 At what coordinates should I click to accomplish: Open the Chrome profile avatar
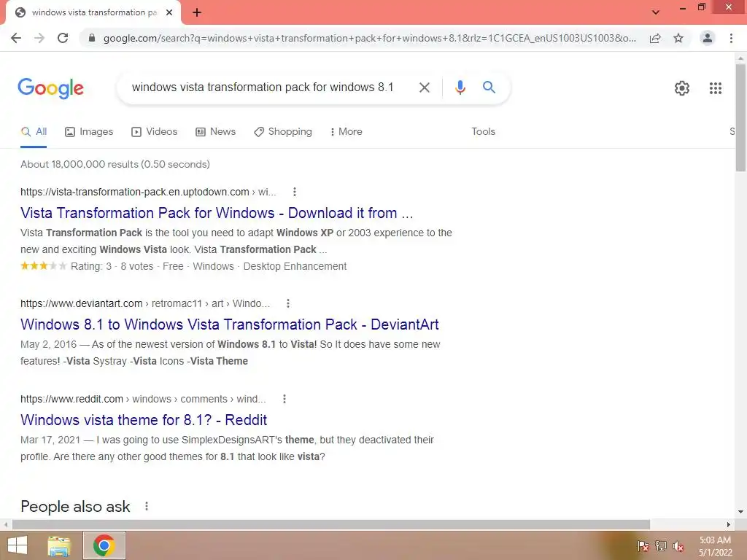click(x=708, y=38)
